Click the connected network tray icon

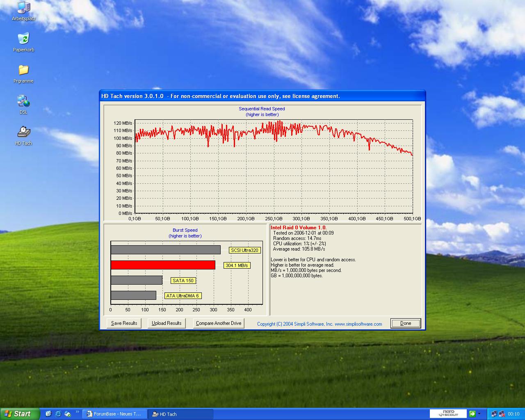494,414
